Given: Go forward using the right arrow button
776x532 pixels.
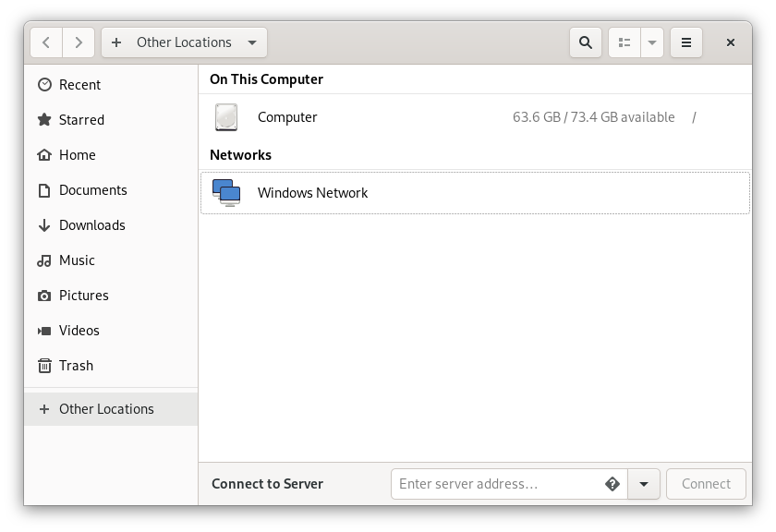Looking at the screenshot, I should 79,42.
